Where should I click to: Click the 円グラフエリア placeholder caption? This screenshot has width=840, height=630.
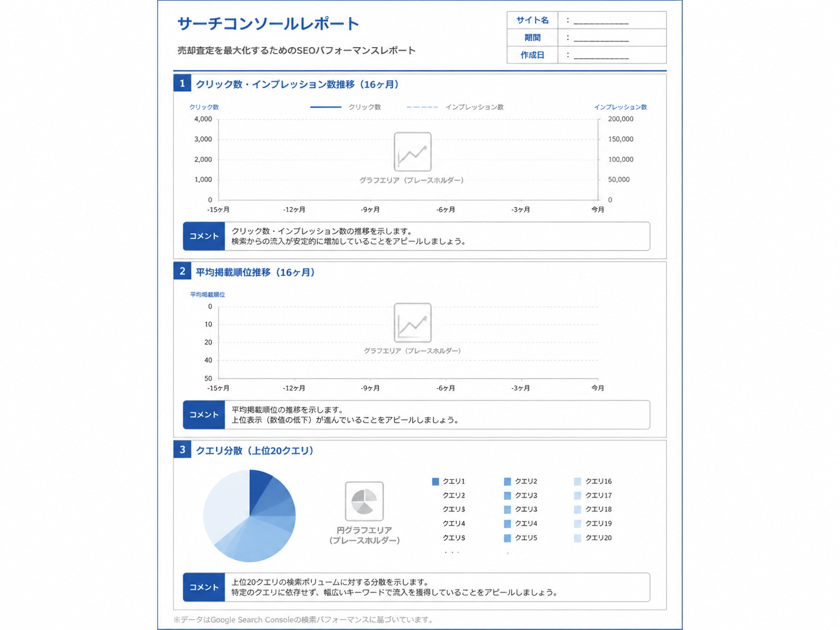coord(364,535)
